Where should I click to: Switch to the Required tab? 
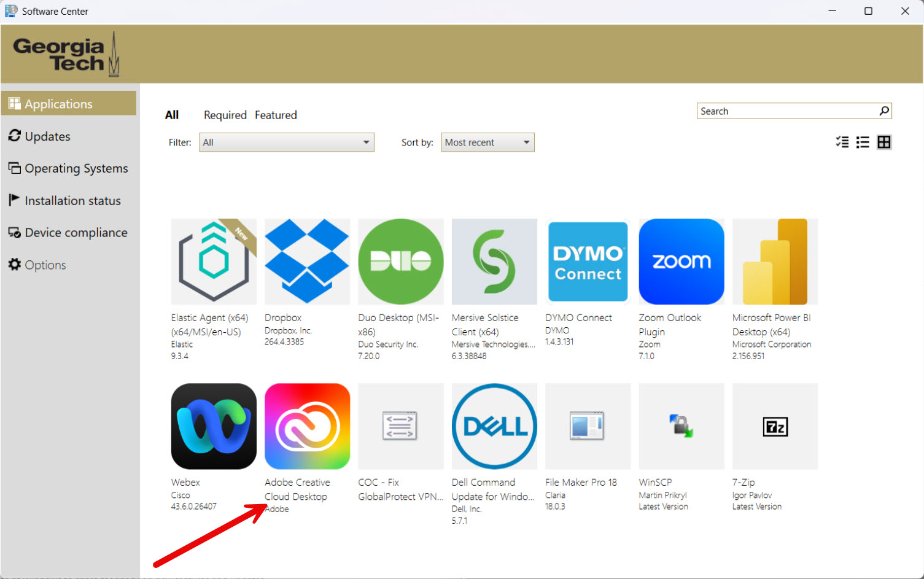click(225, 115)
